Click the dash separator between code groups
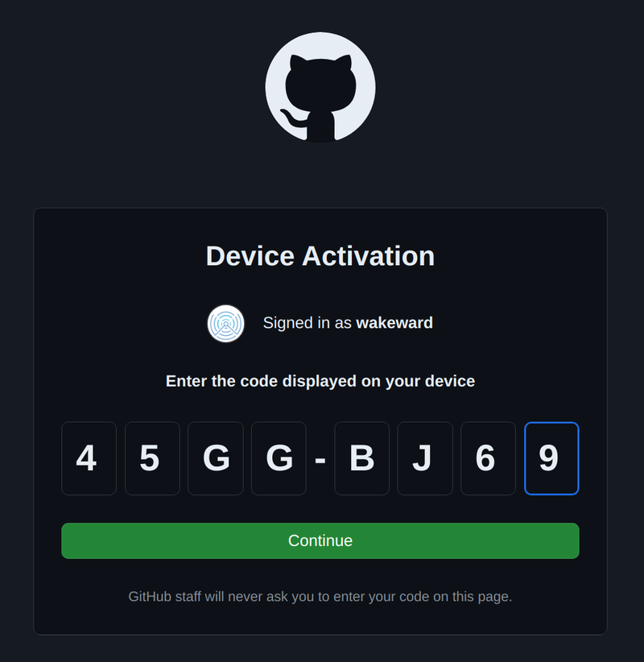This screenshot has width=644, height=662. (320, 460)
